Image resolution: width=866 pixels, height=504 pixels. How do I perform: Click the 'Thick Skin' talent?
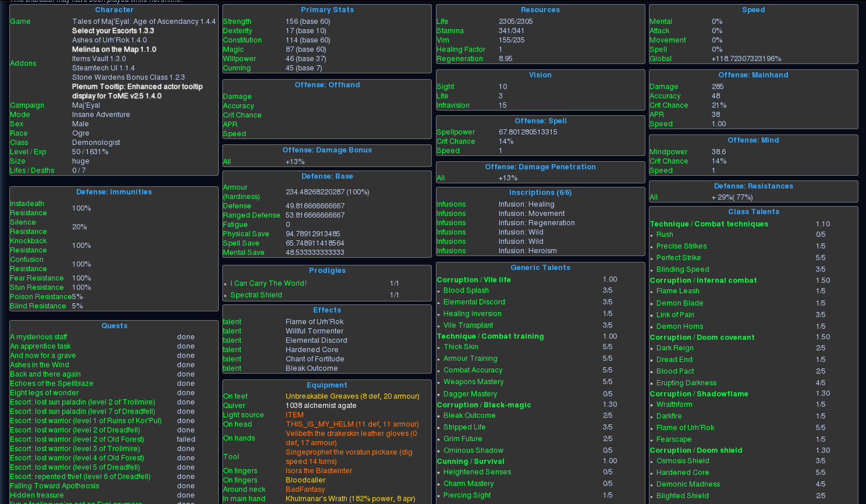461,347
